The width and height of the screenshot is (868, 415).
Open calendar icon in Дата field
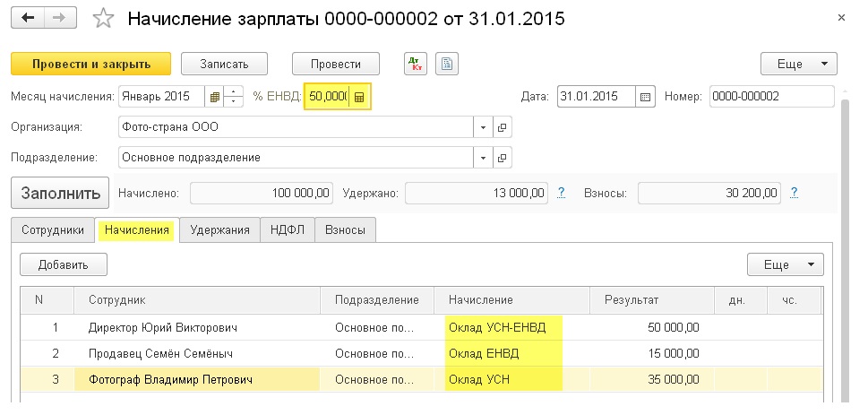pyautogui.click(x=645, y=97)
